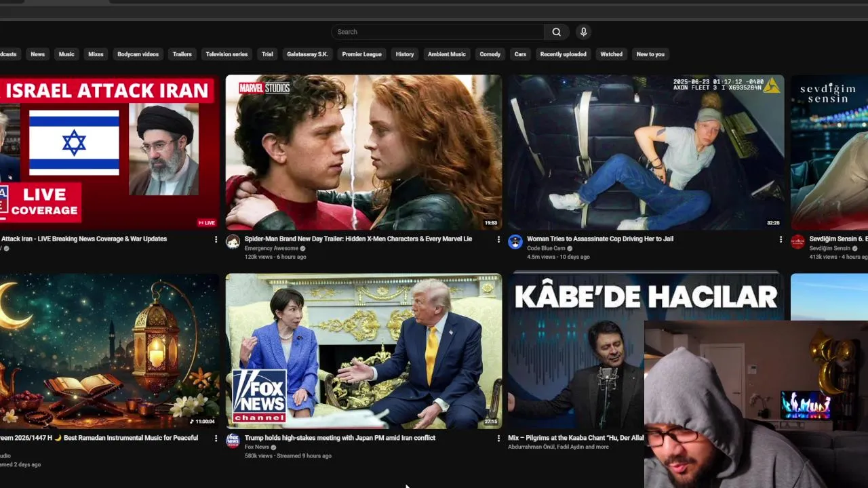
Task: Activate voice search microphone icon
Action: pyautogui.click(x=583, y=32)
